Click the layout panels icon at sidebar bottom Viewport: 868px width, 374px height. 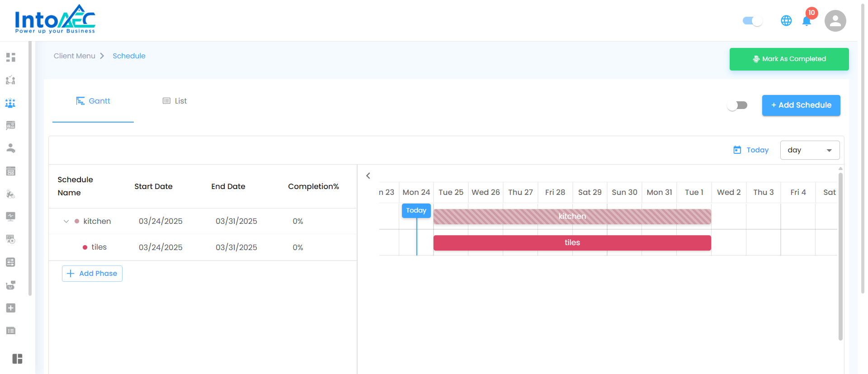click(18, 359)
